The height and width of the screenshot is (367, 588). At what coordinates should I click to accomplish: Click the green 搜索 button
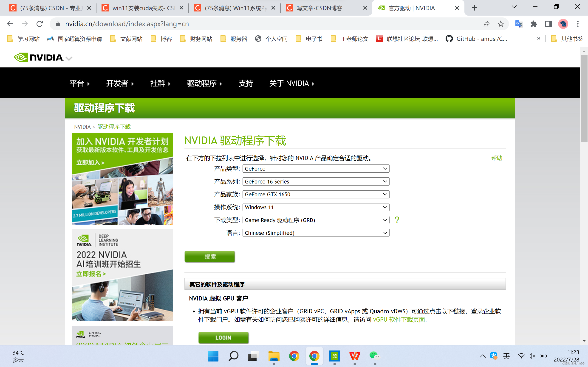pos(210,257)
